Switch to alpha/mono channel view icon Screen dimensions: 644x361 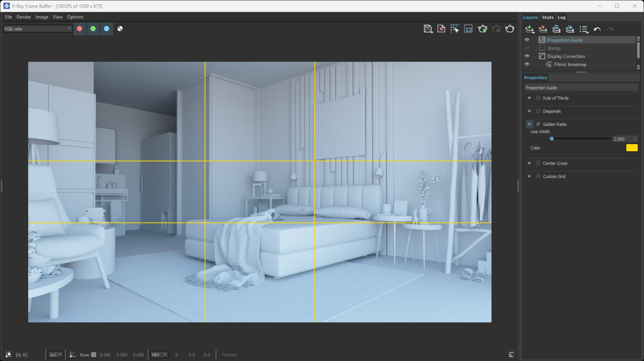coord(120,29)
